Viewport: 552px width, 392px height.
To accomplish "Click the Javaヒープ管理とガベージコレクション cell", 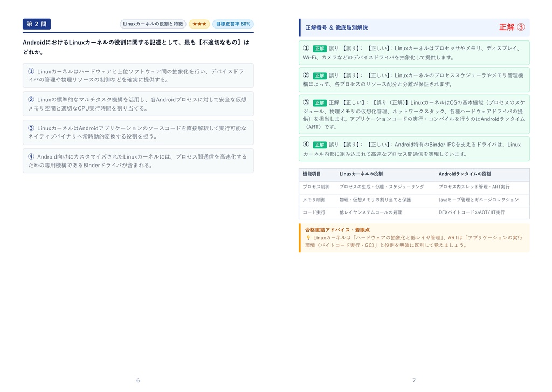I will [479, 200].
